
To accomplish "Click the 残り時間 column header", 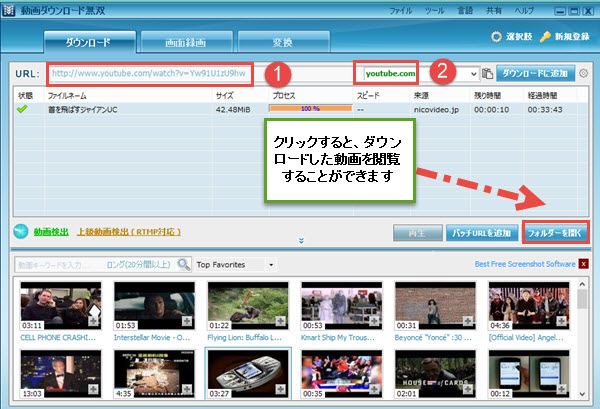I will [497, 96].
